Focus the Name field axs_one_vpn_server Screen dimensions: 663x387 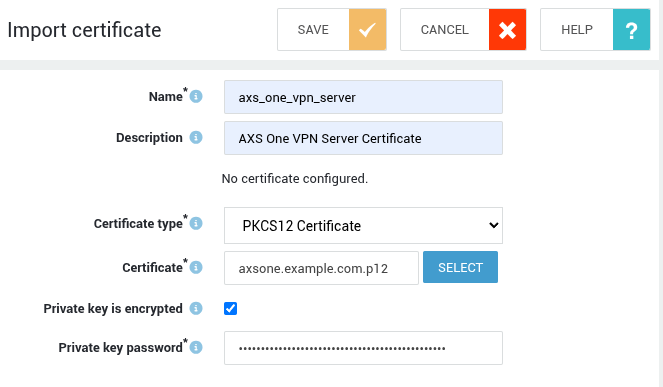363,97
